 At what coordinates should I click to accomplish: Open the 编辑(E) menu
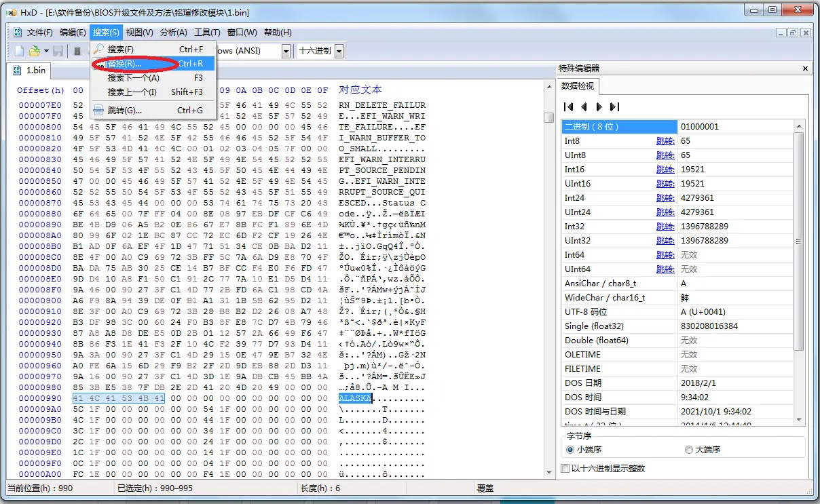click(x=73, y=33)
